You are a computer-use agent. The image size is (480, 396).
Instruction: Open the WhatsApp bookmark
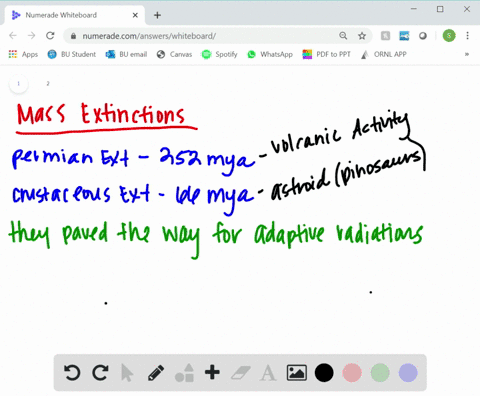point(270,54)
